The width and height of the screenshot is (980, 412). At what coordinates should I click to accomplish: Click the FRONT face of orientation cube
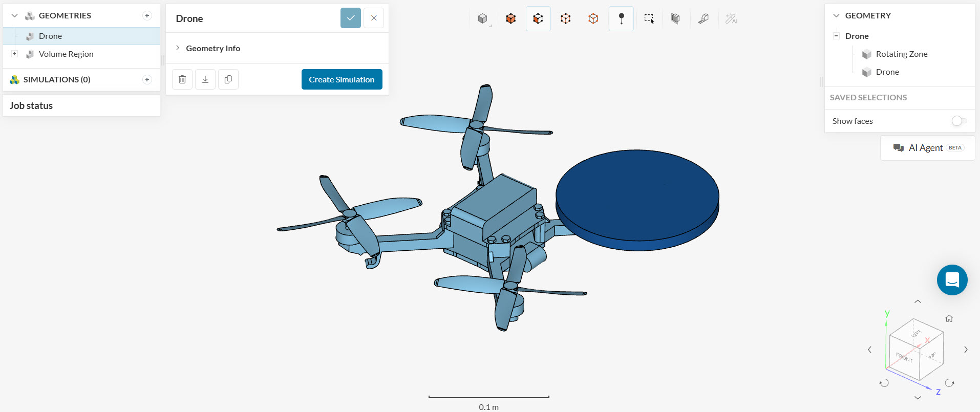coord(904,357)
